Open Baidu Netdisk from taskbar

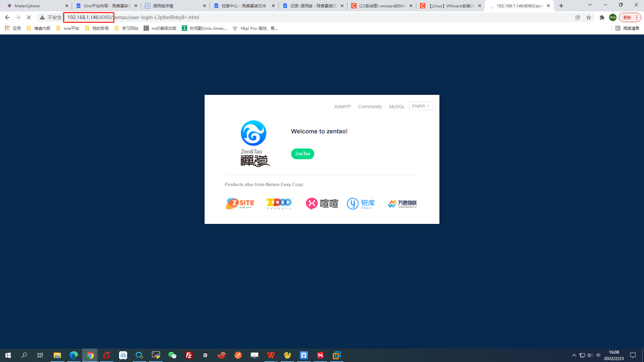point(123,355)
